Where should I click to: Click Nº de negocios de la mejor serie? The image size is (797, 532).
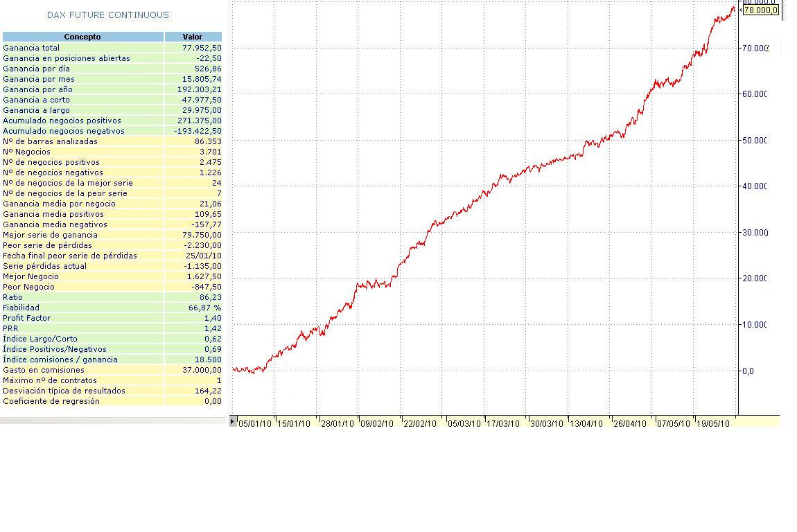(x=68, y=183)
